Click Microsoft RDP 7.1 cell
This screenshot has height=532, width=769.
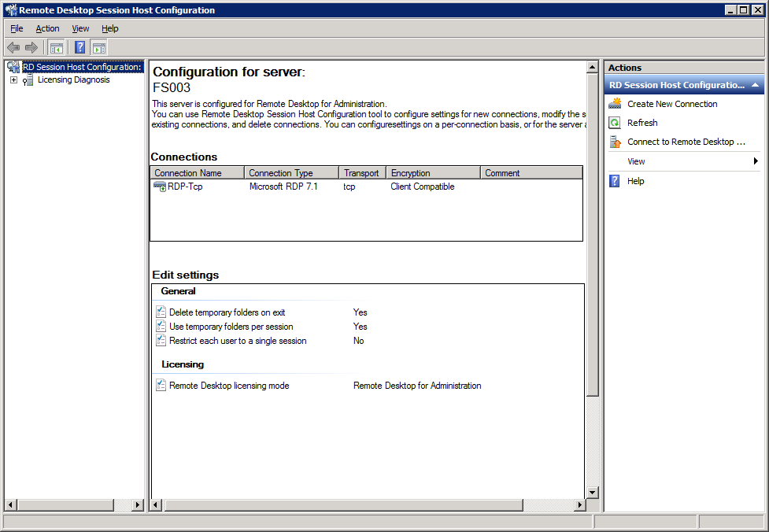tap(283, 187)
